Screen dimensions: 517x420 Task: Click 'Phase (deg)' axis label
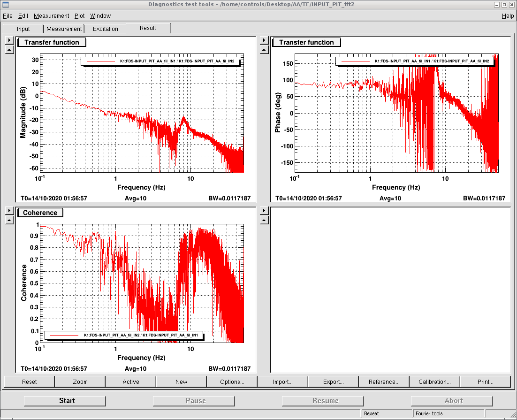(278, 113)
